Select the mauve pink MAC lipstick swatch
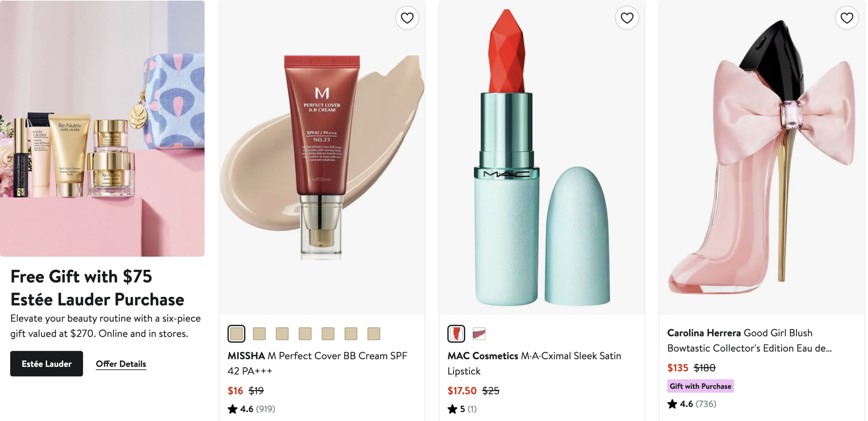Viewport: 868px width, 421px height. point(479,333)
